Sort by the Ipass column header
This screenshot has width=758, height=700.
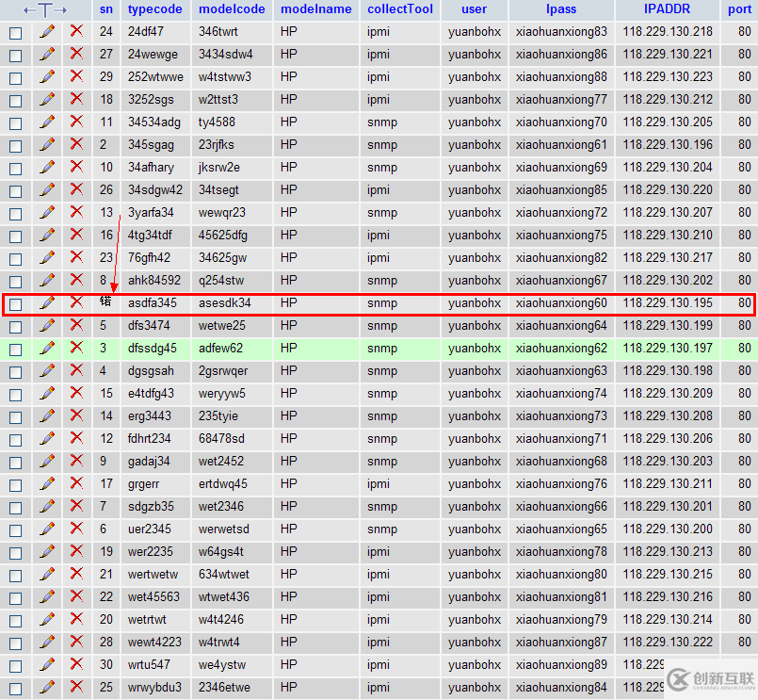(x=561, y=9)
